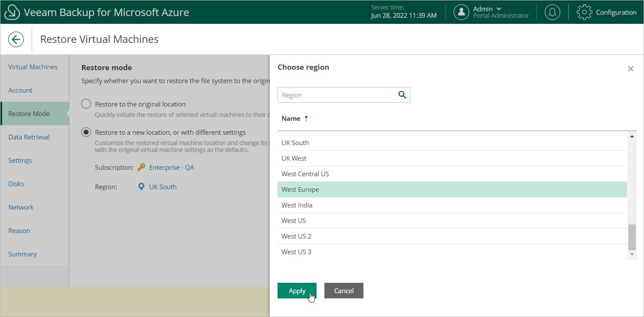Select the West Europe row

click(x=452, y=189)
